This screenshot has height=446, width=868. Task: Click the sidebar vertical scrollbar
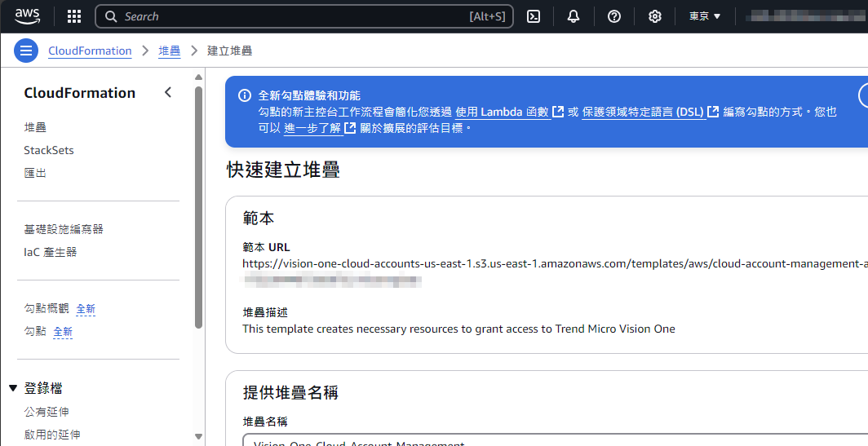tap(198, 204)
